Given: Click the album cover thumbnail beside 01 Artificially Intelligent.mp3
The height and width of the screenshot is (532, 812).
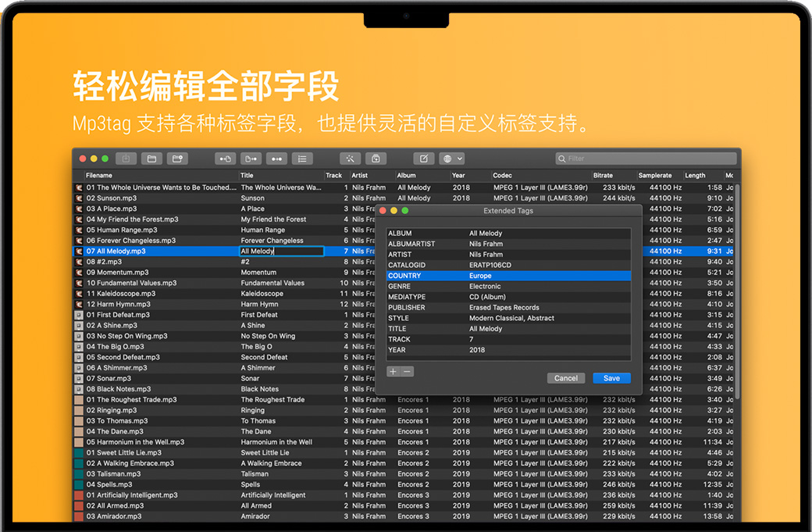Looking at the screenshot, I should tap(78, 495).
